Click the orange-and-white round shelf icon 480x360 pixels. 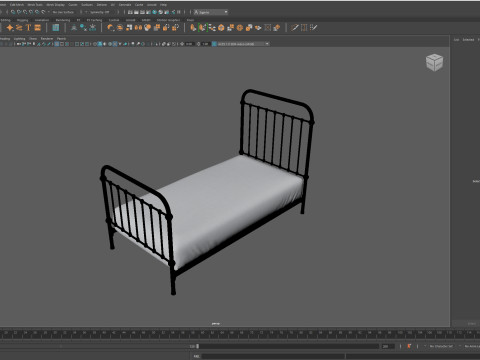(x=147, y=28)
